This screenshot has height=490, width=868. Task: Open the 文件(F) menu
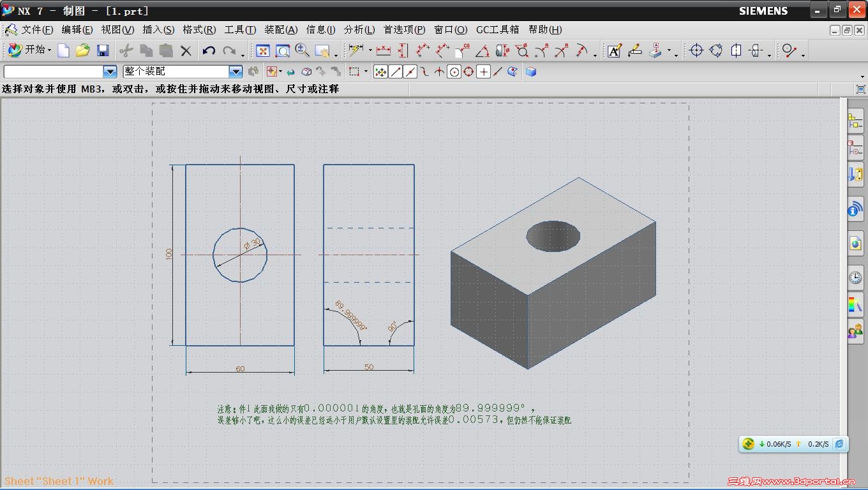coord(37,29)
